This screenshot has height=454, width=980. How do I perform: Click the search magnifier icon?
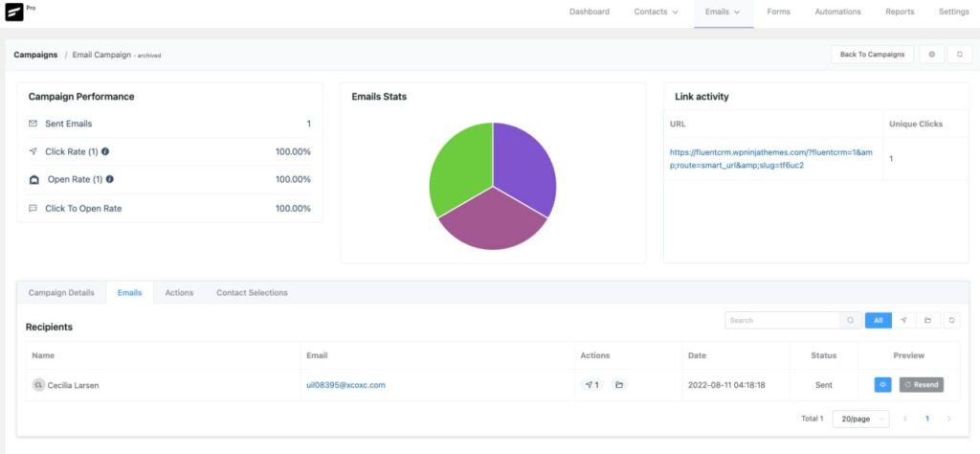click(851, 320)
